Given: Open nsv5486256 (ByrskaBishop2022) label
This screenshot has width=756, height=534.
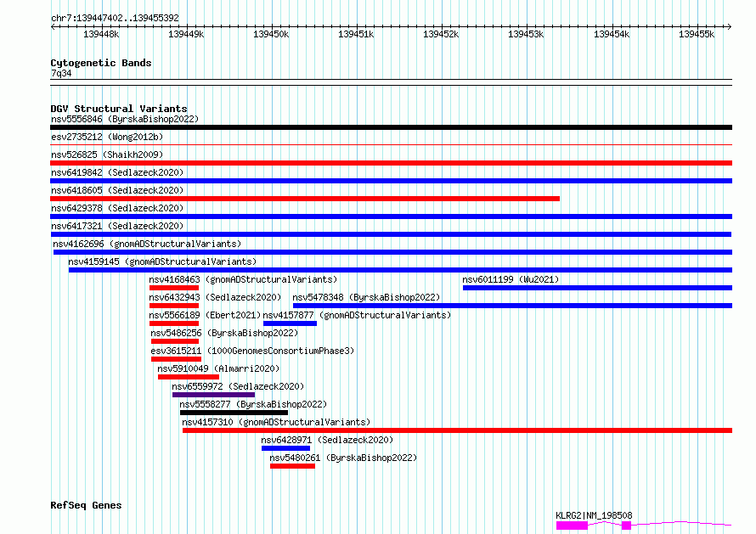Looking at the screenshot, I should [224, 333].
